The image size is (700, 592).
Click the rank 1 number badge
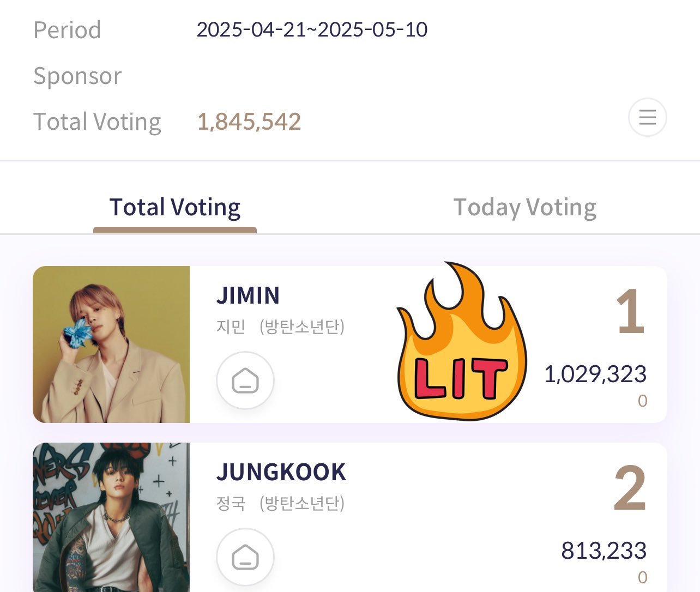[x=630, y=312]
